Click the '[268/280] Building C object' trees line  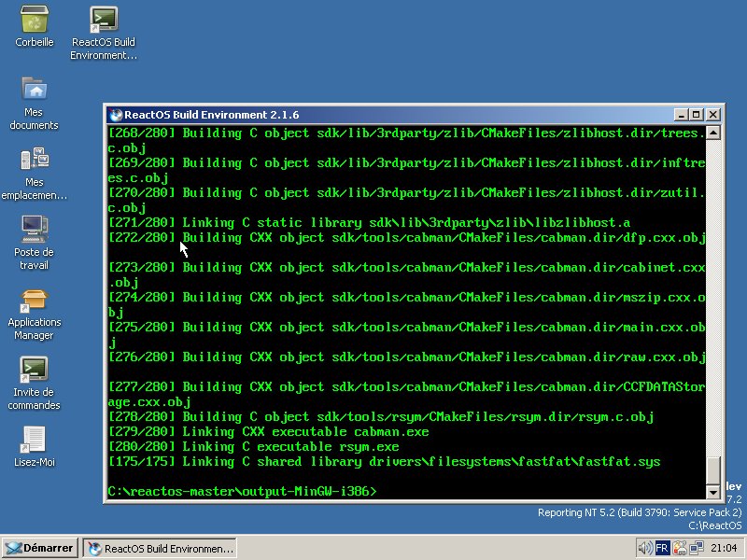(407, 141)
